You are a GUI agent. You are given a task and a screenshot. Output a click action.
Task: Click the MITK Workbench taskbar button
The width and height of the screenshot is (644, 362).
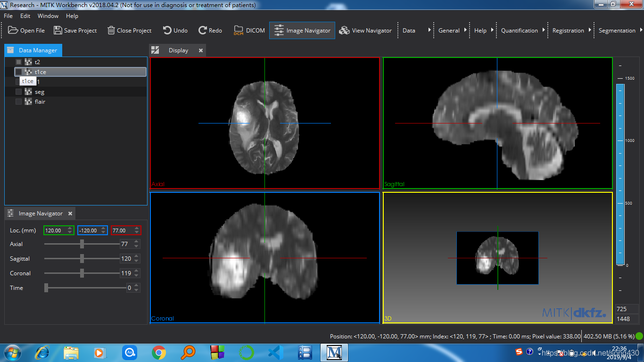pyautogui.click(x=334, y=353)
